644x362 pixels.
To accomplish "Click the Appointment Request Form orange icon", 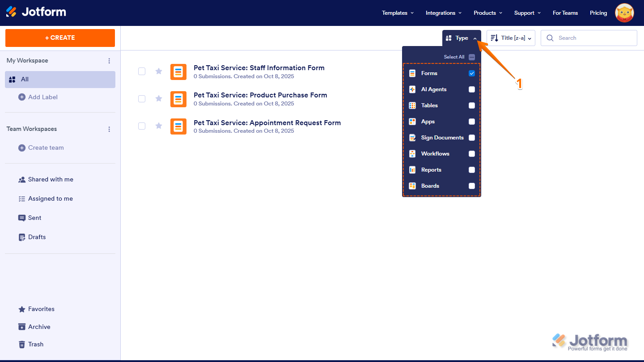I will (x=178, y=126).
